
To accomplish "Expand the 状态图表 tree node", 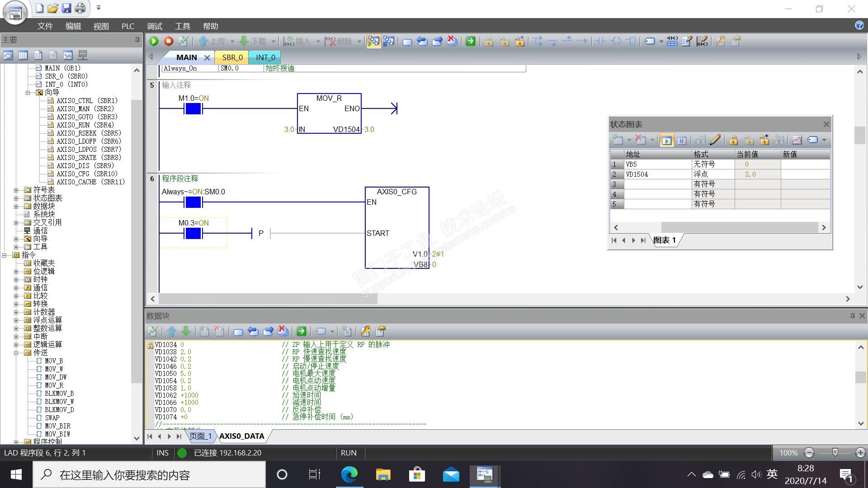I will [16, 198].
